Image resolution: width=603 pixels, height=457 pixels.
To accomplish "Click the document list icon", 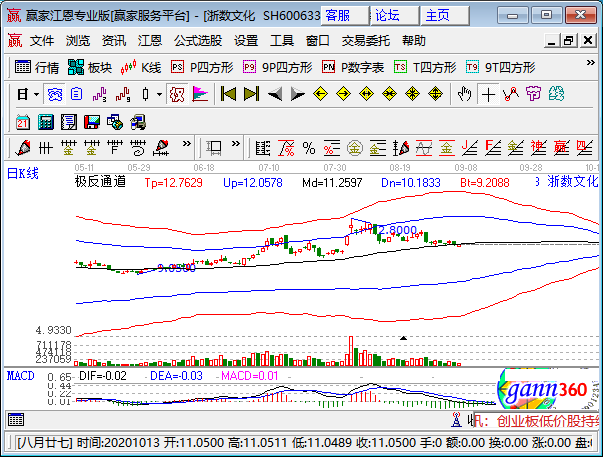I will (x=77, y=94).
